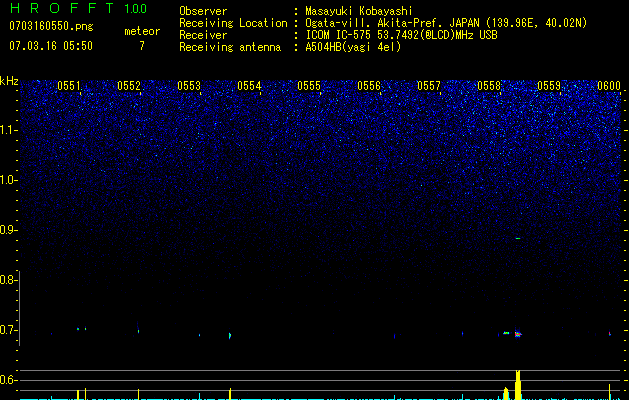Click the Receiving Location label
Viewport: 629px width, 400px height.
pos(233,23)
